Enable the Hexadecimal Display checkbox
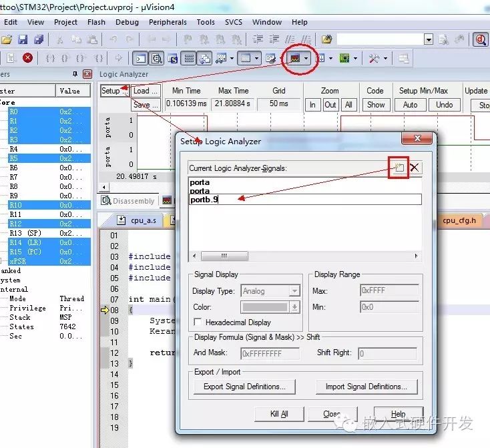 pyautogui.click(x=198, y=322)
